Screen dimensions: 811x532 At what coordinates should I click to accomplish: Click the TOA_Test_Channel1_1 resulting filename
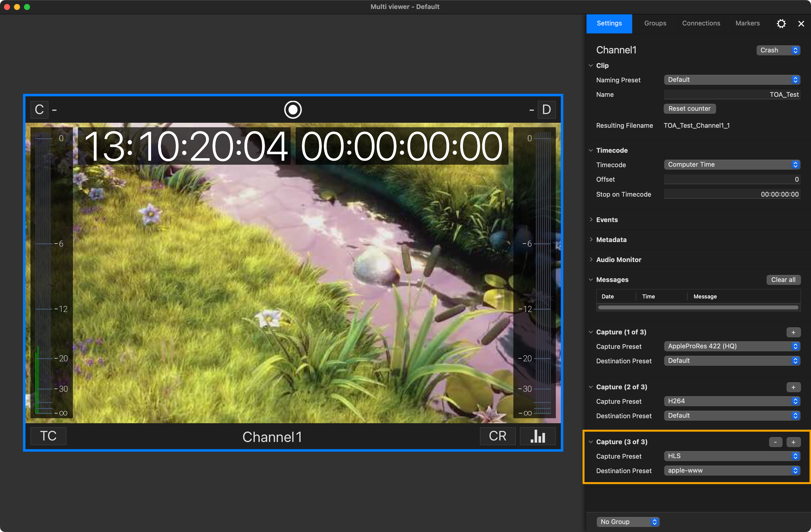pyautogui.click(x=696, y=126)
